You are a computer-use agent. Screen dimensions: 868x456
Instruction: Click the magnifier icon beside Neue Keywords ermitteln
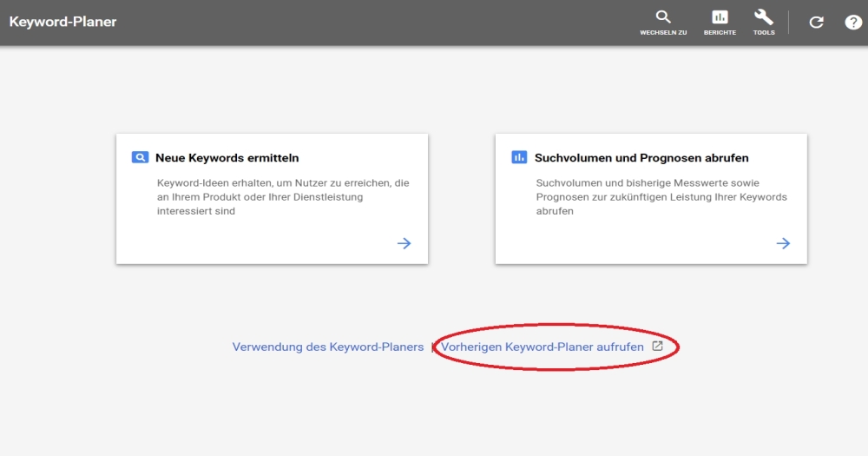(140, 157)
